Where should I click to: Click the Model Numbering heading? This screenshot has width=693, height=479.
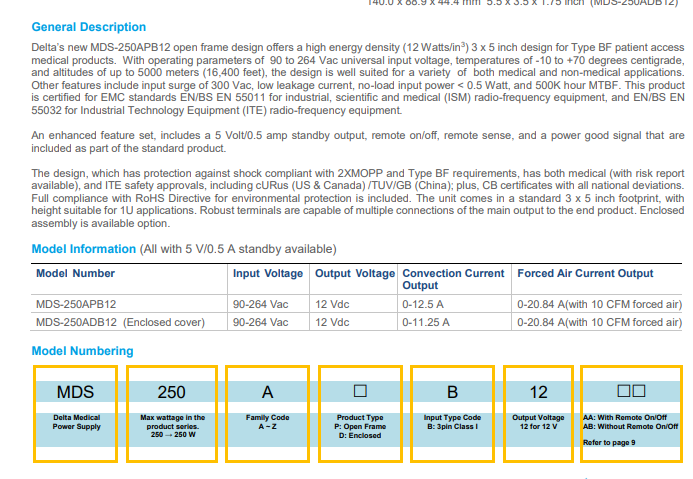82,351
